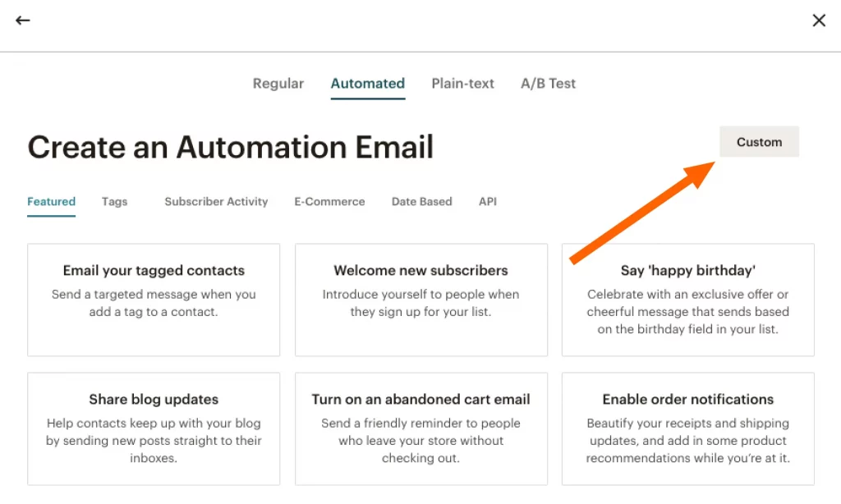Switch to the Regular email tab

click(278, 84)
